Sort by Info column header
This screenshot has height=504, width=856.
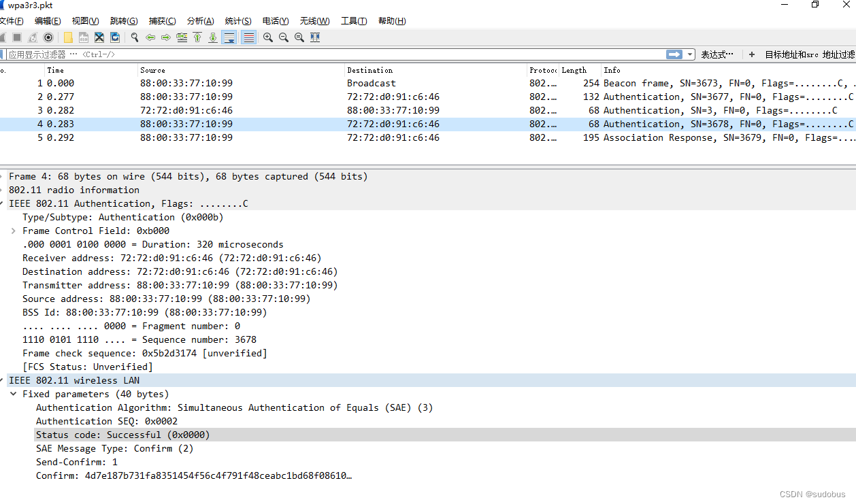tap(728, 70)
